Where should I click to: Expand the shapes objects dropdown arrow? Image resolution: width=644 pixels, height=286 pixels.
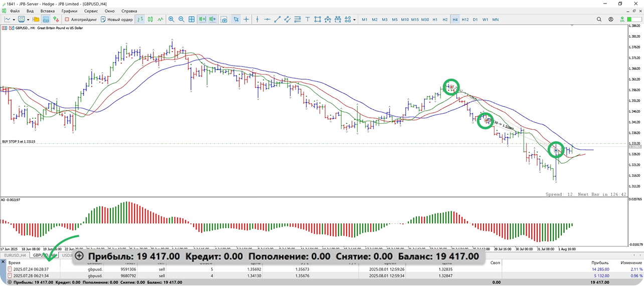pyautogui.click(x=355, y=20)
